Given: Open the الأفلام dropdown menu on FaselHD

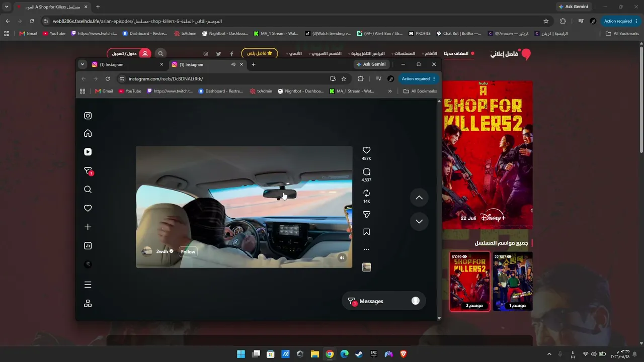Looking at the screenshot, I should point(431,53).
